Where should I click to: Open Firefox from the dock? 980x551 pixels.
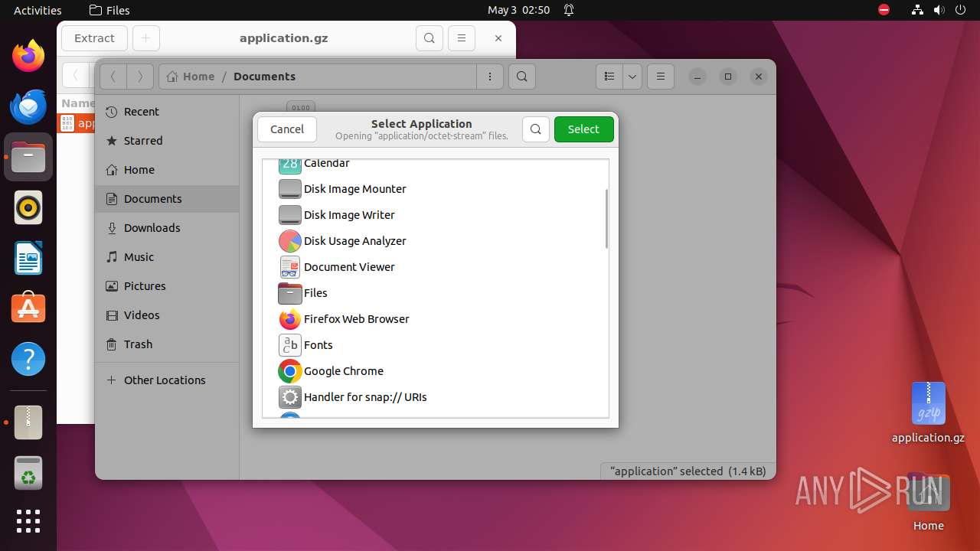[28, 56]
